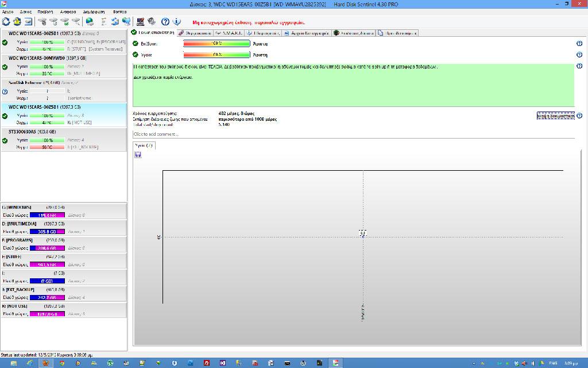
Task: Select the ST3500630AS disk entry
Action: pos(64,139)
